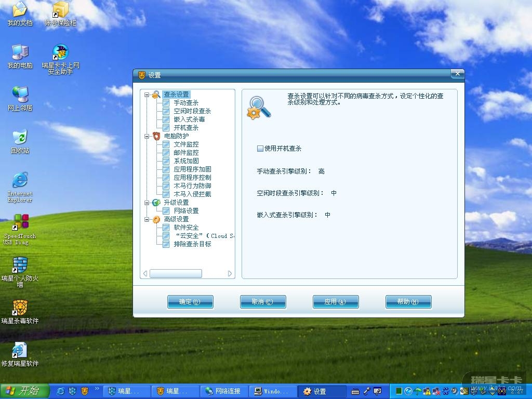Screen dimensions: 532x399
Task: Switch to Windo... taskbar window
Action: 273,391
